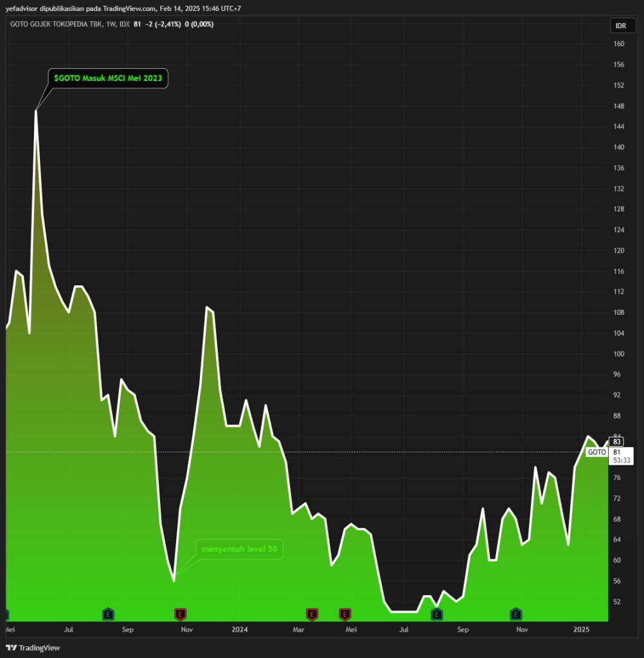This screenshot has width=644, height=658.
Task: Click the green earnings marker between Jul and Sep 2023
Action: coord(109,614)
